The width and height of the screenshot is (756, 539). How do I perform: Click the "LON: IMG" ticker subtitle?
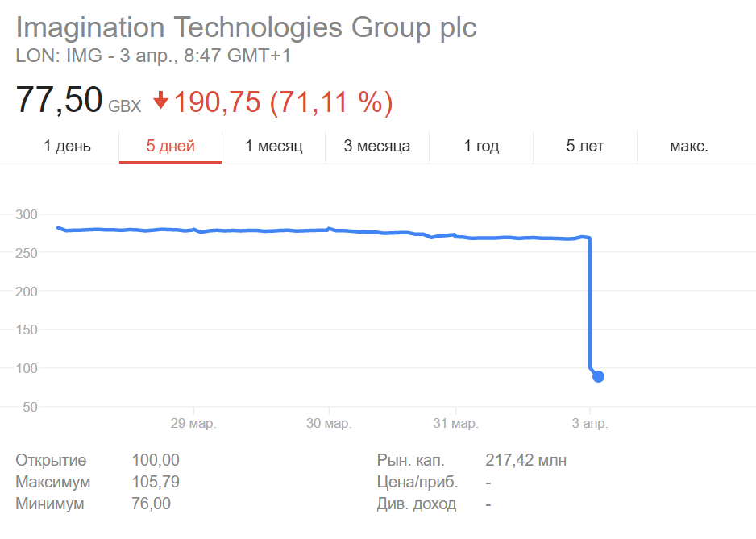click(x=50, y=56)
